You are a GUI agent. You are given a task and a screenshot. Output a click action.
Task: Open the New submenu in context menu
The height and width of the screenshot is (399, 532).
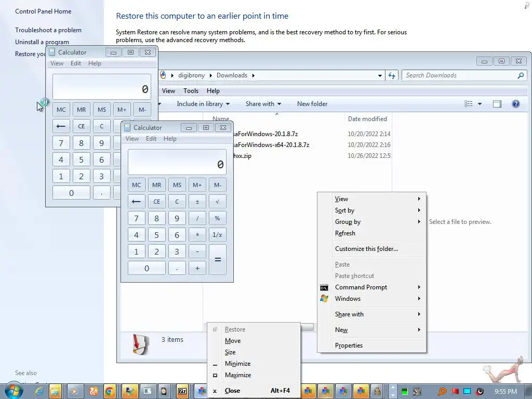(x=371, y=330)
